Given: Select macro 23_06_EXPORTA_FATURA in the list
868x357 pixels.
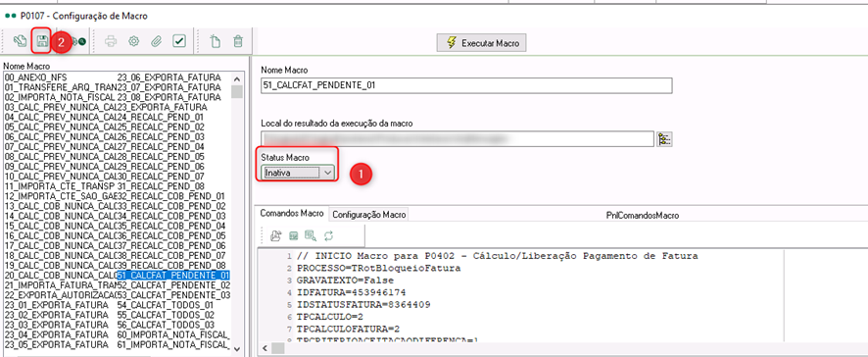Looking at the screenshot, I should click(169, 77).
